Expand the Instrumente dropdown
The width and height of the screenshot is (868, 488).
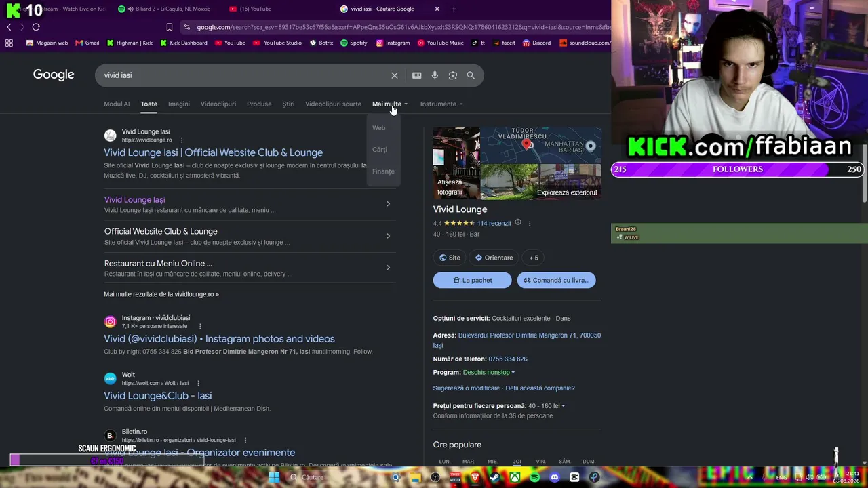[x=441, y=104]
